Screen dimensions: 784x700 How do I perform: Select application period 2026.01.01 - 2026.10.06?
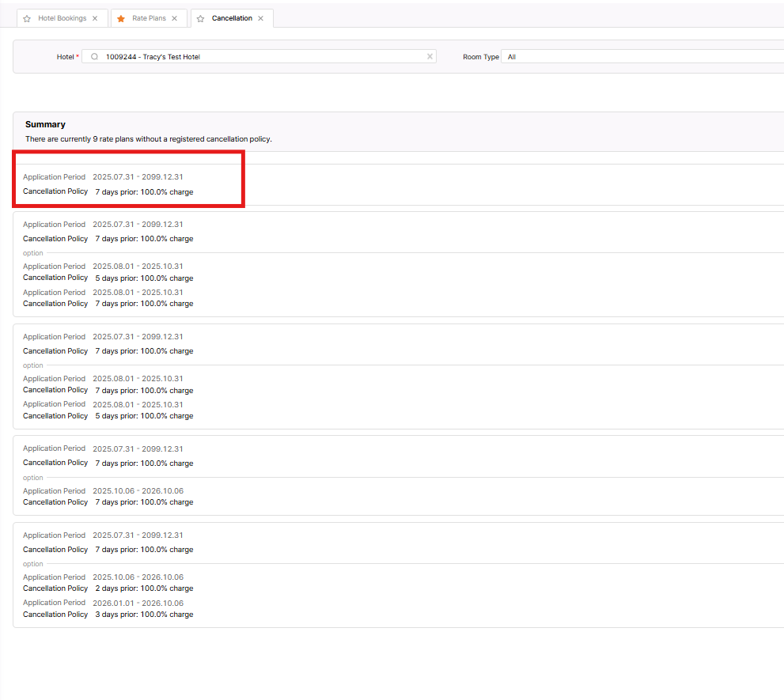click(138, 603)
